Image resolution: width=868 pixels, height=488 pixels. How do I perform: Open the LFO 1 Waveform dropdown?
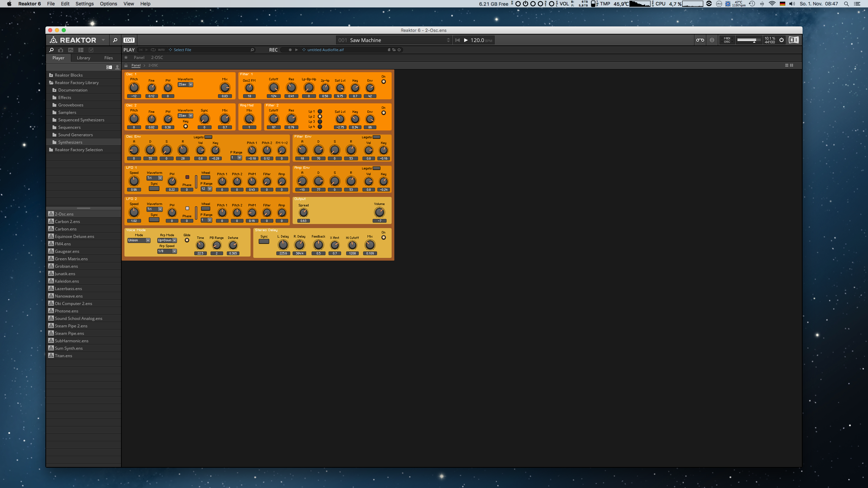[155, 178]
